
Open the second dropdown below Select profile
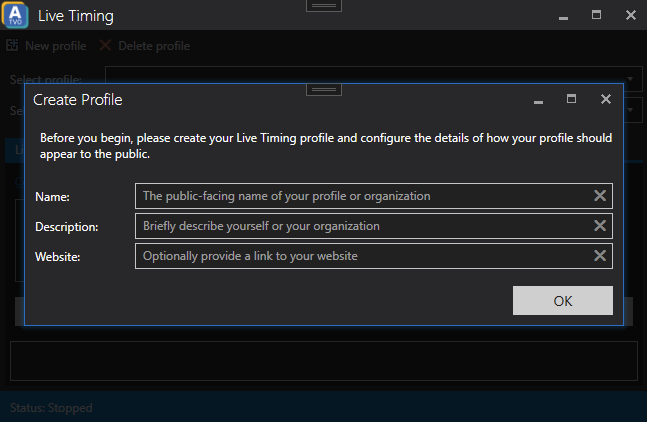[630, 110]
